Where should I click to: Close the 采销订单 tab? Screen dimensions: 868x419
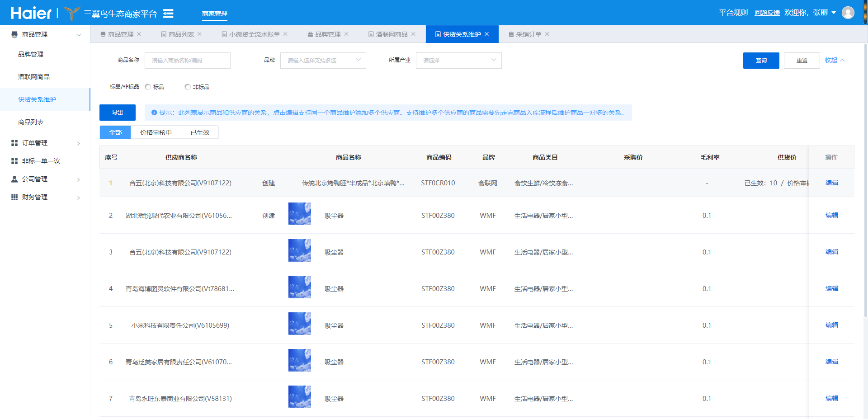click(547, 34)
